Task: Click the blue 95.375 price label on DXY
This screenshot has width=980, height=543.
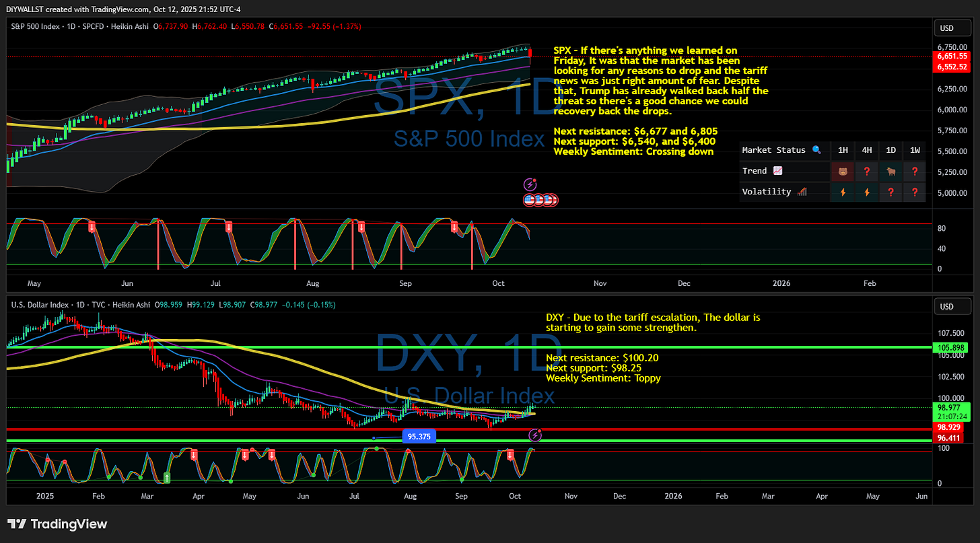Action: (419, 436)
